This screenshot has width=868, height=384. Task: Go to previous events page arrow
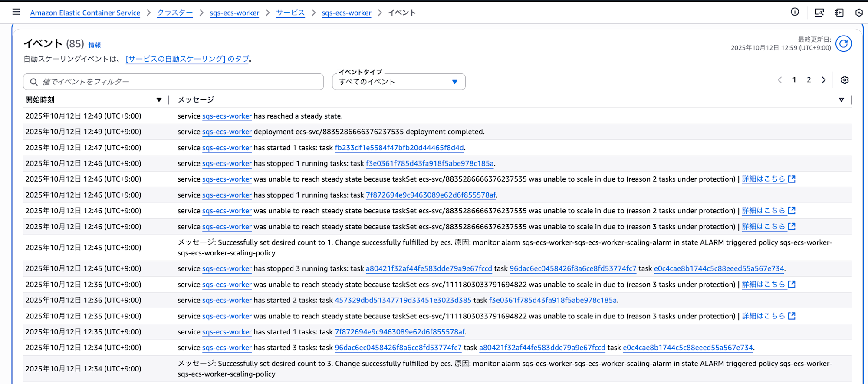coord(780,80)
